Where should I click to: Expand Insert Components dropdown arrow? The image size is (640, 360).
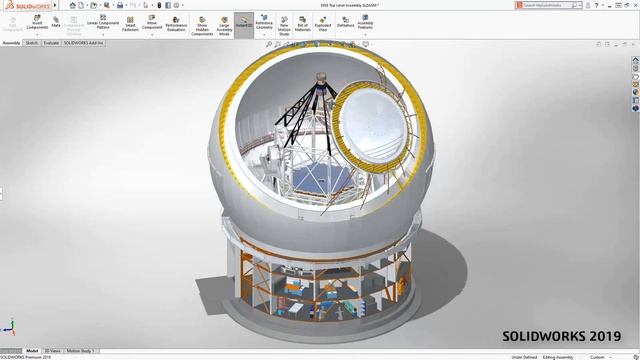coord(37,34)
